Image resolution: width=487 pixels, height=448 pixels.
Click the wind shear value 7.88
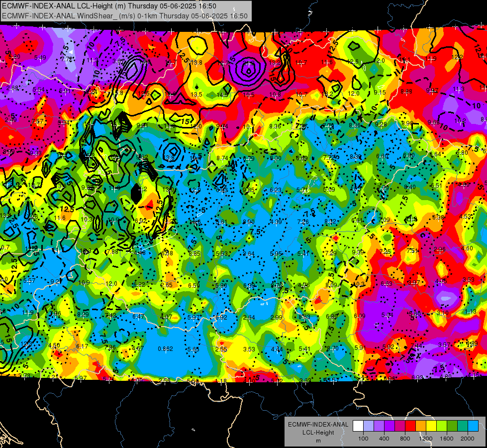tap(112, 252)
